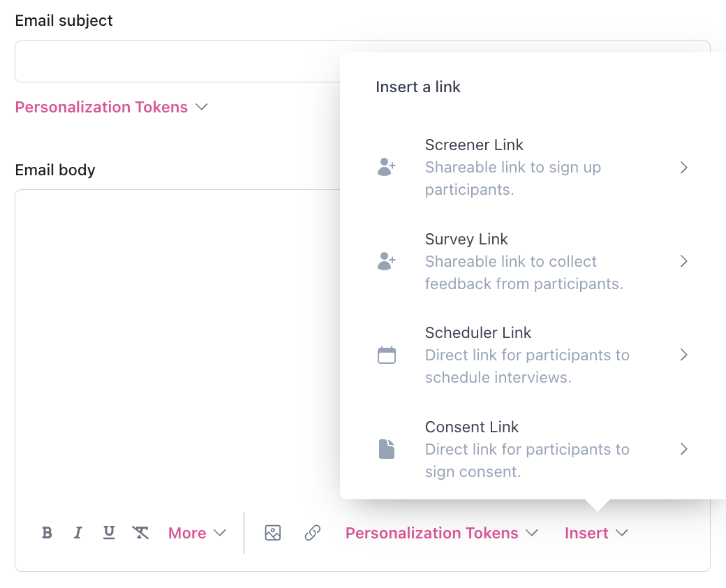Apply bold formatting in the email body toolbar
Image resolution: width=726 pixels, height=588 pixels.
pyautogui.click(x=47, y=533)
